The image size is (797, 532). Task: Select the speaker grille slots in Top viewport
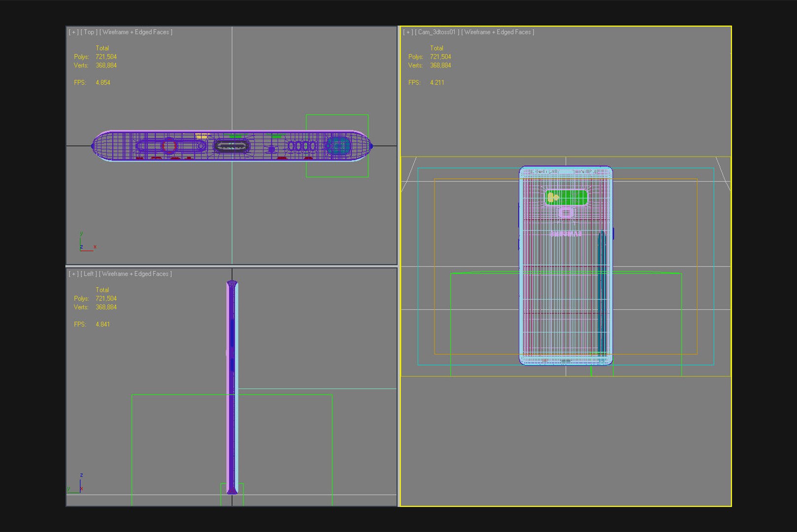coord(302,146)
